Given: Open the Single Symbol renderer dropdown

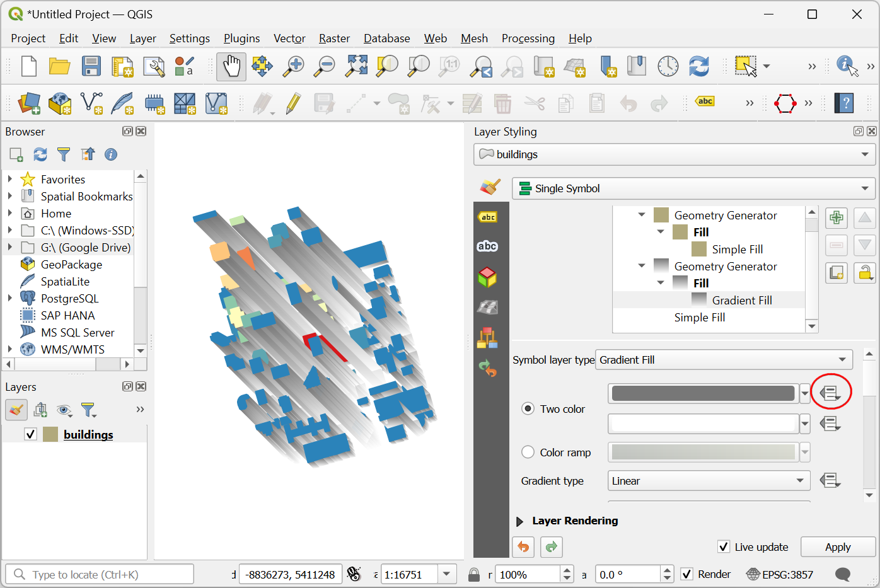Looking at the screenshot, I should (693, 188).
